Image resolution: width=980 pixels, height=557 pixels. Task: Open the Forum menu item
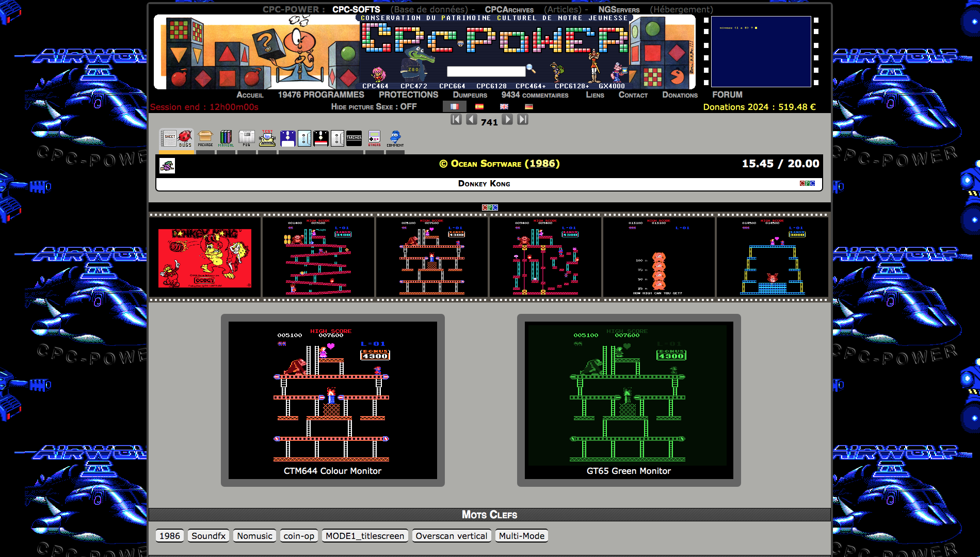point(727,95)
